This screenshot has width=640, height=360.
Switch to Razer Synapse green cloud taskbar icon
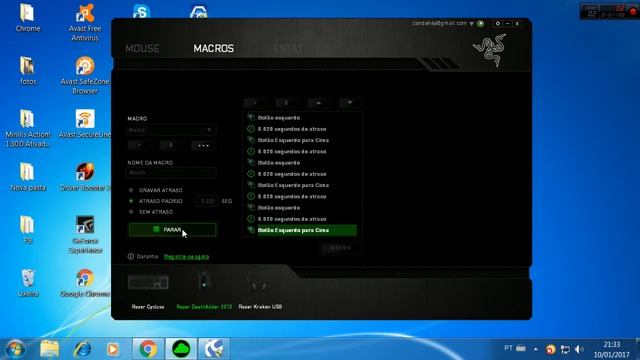[181, 349]
